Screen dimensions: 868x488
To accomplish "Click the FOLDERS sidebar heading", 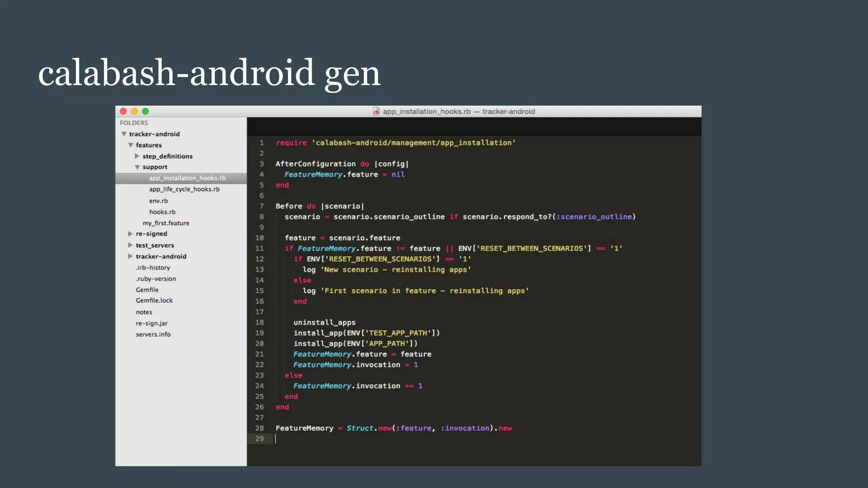I will click(134, 123).
